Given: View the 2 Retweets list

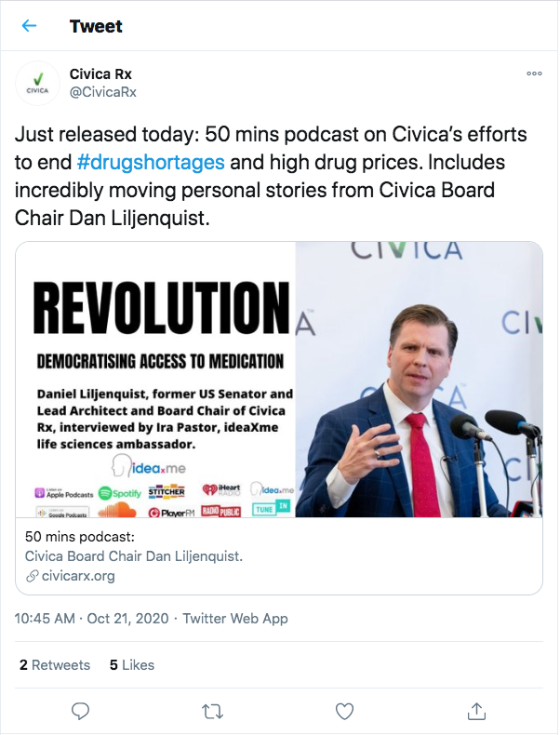Looking at the screenshot, I should (x=55, y=664).
